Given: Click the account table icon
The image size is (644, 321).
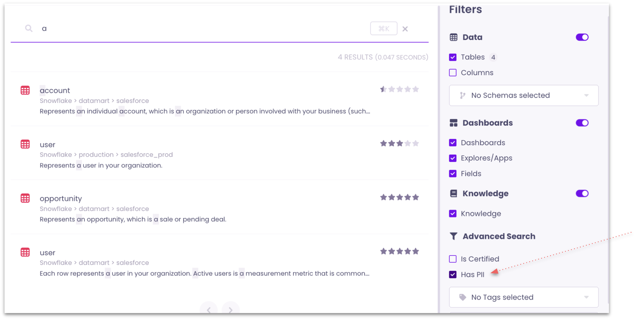Looking at the screenshot, I should 25,90.
